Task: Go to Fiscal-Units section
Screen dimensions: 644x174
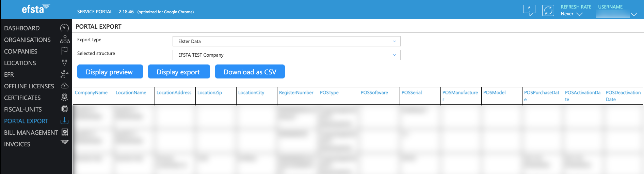Action: [23, 109]
